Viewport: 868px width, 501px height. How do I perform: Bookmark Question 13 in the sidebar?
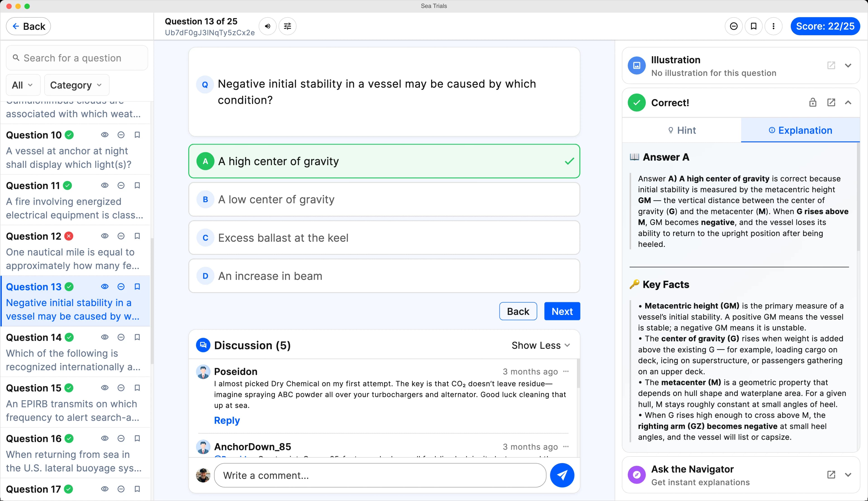coord(137,287)
